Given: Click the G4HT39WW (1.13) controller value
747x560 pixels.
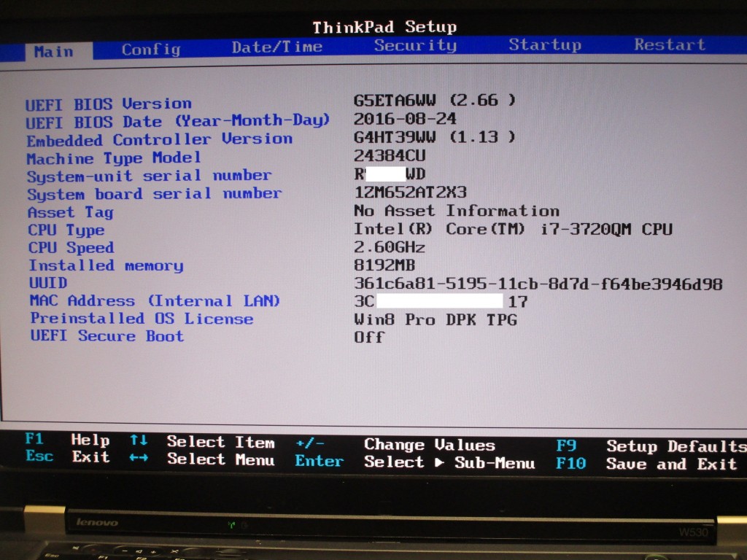Looking at the screenshot, I should click(x=435, y=137).
